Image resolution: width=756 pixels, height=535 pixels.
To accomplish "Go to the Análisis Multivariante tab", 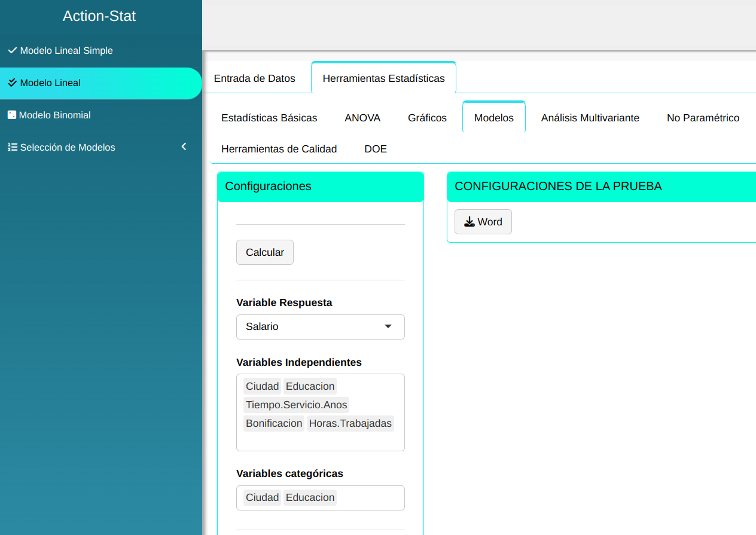I will coord(590,118).
